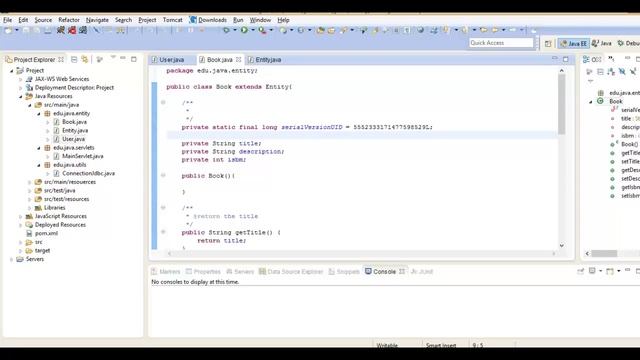
Task: Open the Source menu
Action: tap(43, 20)
